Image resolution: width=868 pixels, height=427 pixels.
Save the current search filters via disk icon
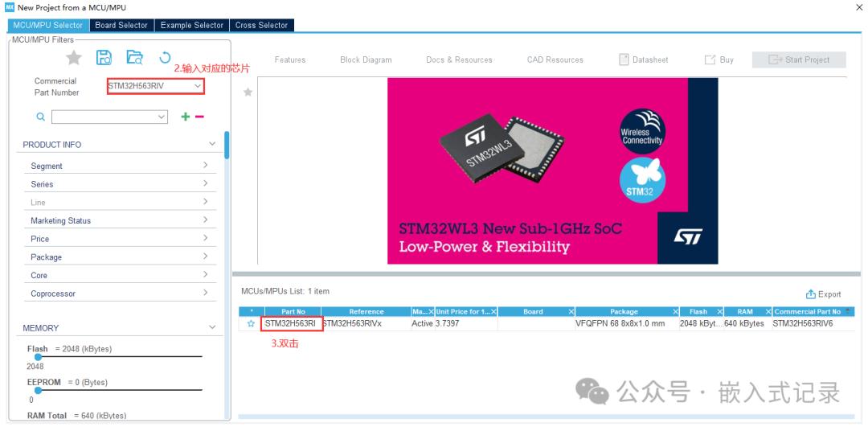[104, 58]
